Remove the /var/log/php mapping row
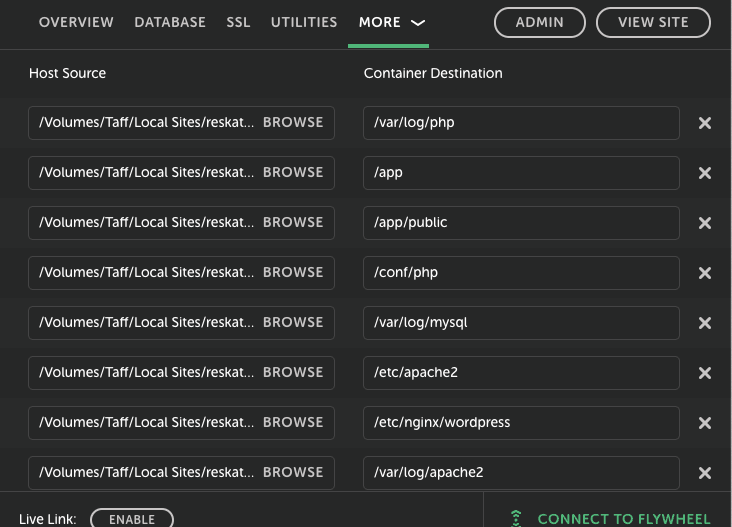Screen dimensions: 732x527 (x=705, y=123)
